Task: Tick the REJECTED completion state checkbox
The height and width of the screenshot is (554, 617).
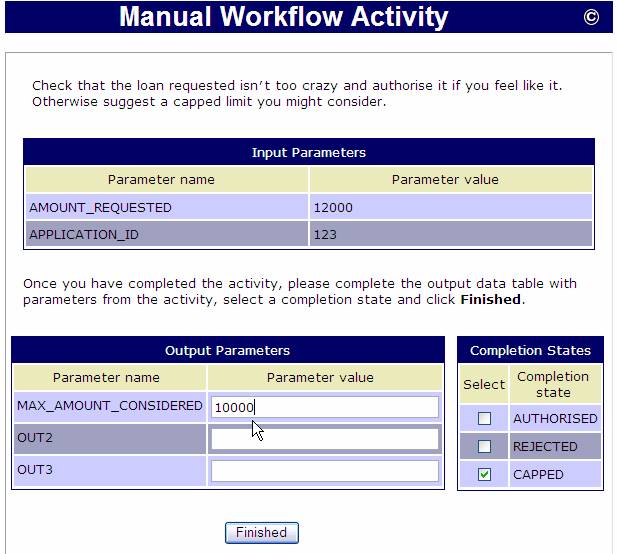Action: 485,447
